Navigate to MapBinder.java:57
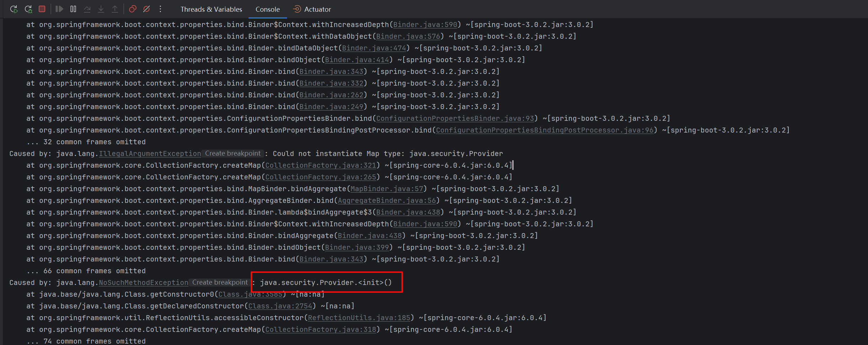The image size is (868, 345). point(387,189)
